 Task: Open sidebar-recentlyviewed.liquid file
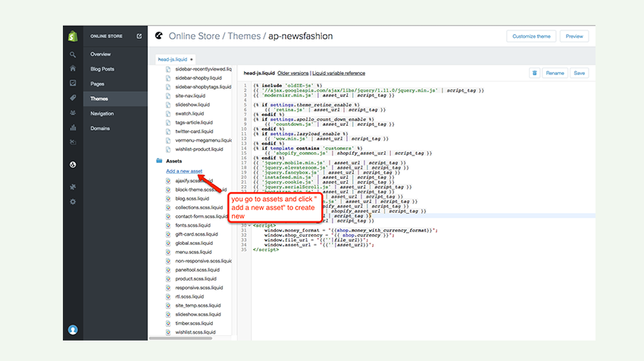coord(203,69)
